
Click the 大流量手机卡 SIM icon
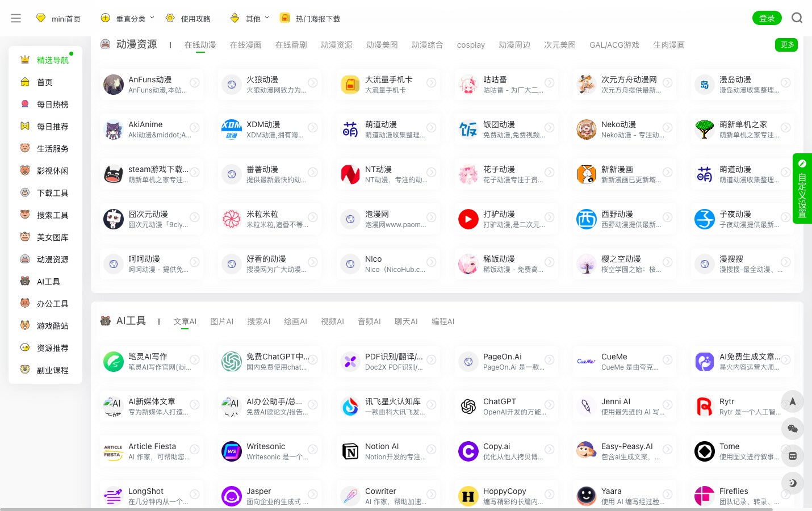click(x=350, y=85)
